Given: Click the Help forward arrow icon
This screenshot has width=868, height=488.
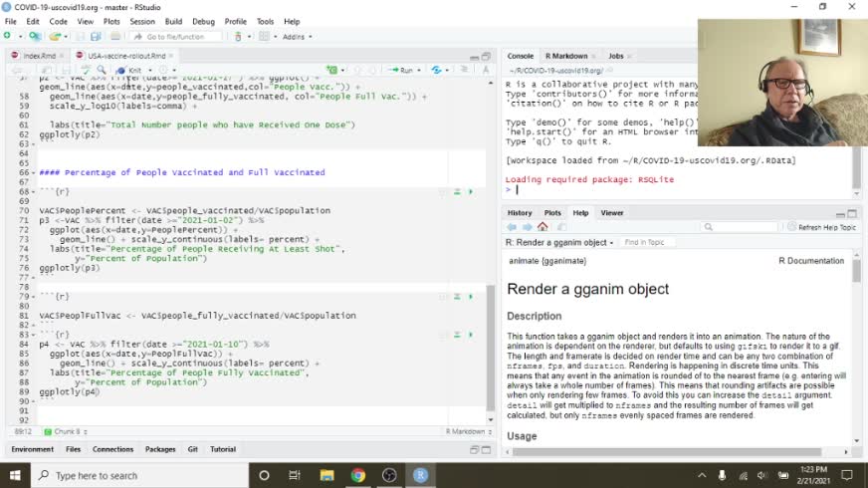Looking at the screenshot, I should pos(527,227).
